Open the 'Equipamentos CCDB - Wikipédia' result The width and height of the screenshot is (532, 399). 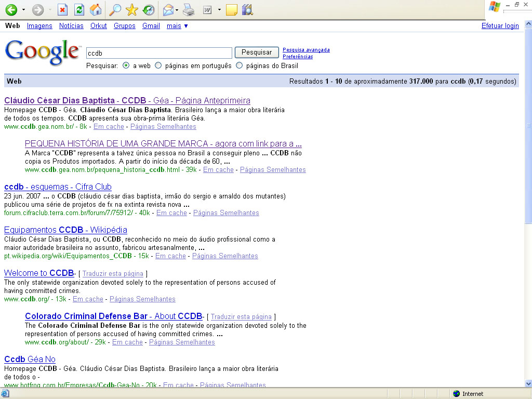coord(65,230)
